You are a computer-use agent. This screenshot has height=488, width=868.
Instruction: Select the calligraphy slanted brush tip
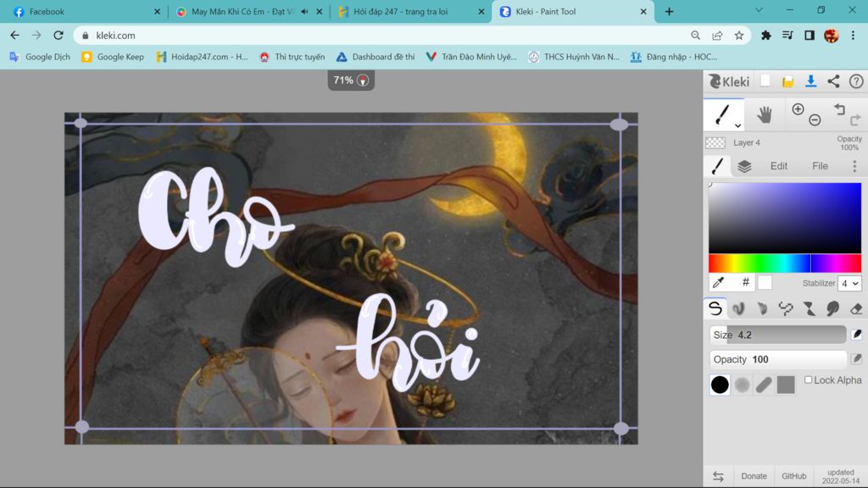click(764, 385)
